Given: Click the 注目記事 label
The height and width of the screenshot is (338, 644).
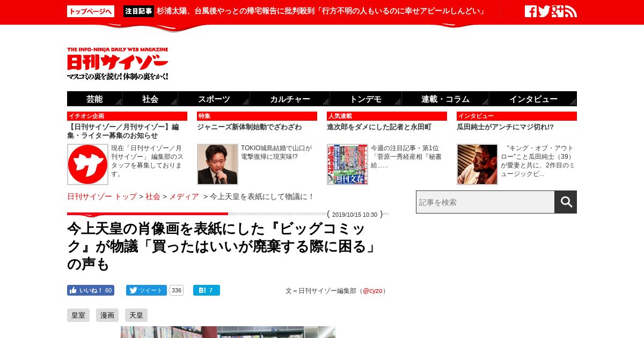Looking at the screenshot, I should pyautogui.click(x=139, y=11).
